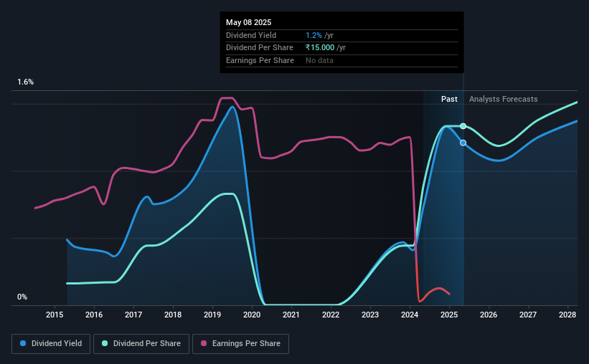Screen dimensions: 589x364
Task: Click the pink Earnings Per Share legend dot
Action: click(204, 343)
